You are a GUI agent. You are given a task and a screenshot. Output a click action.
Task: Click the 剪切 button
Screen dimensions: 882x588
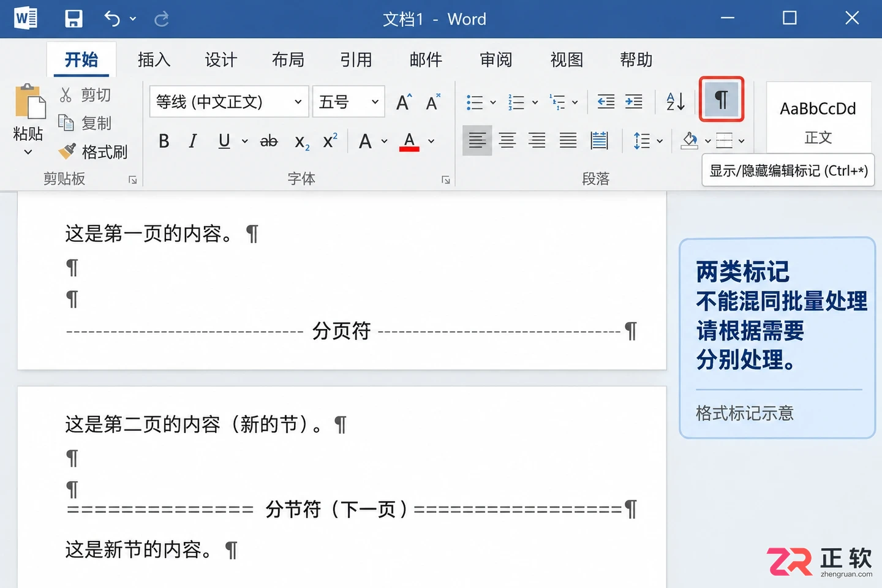coord(85,95)
